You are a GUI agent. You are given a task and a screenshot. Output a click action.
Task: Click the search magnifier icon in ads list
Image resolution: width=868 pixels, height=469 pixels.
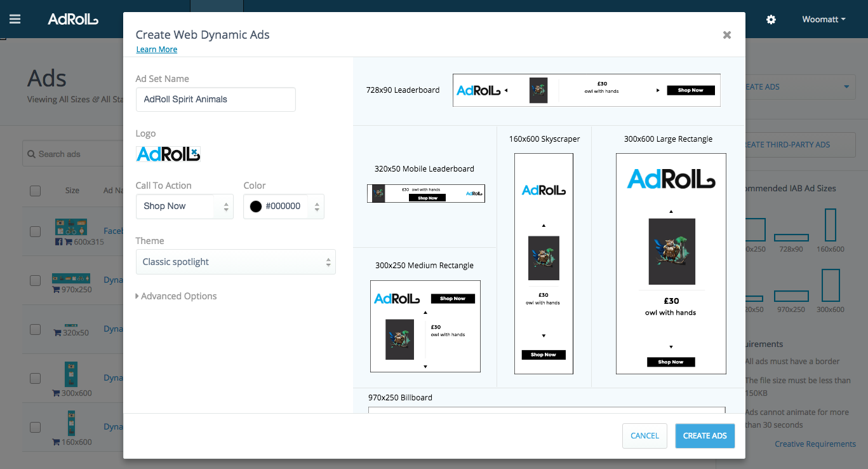(31, 154)
